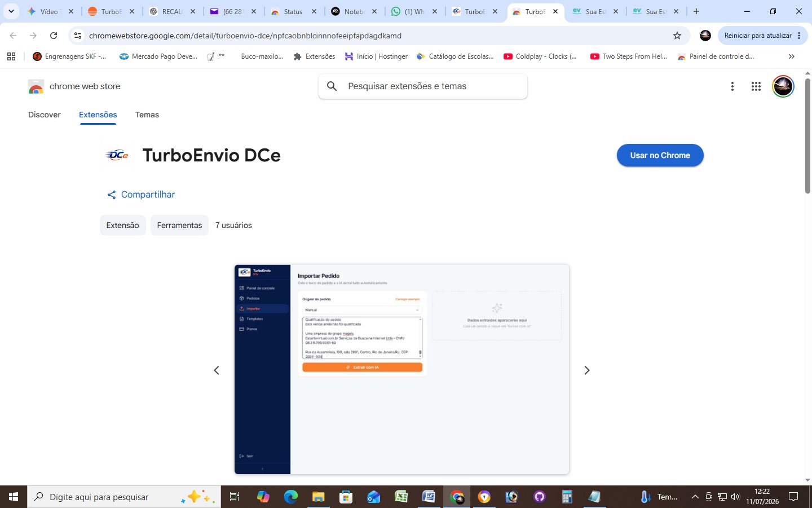This screenshot has width=812, height=508.
Task: Show more bookmarks with double chevron
Action: point(792,56)
